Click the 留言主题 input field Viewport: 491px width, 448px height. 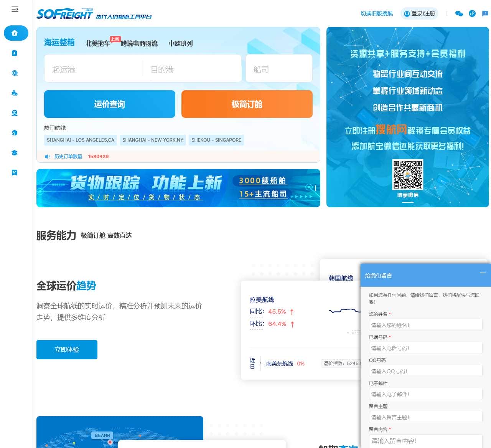point(425,417)
